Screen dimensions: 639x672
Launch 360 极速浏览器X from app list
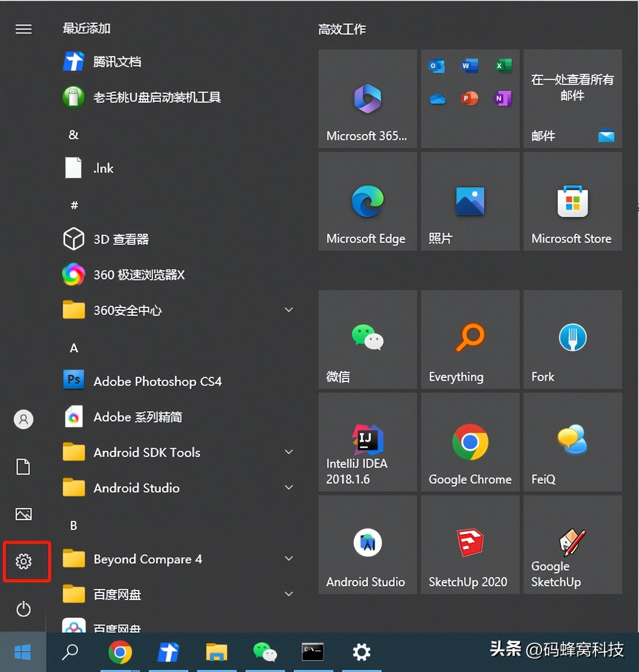[139, 275]
